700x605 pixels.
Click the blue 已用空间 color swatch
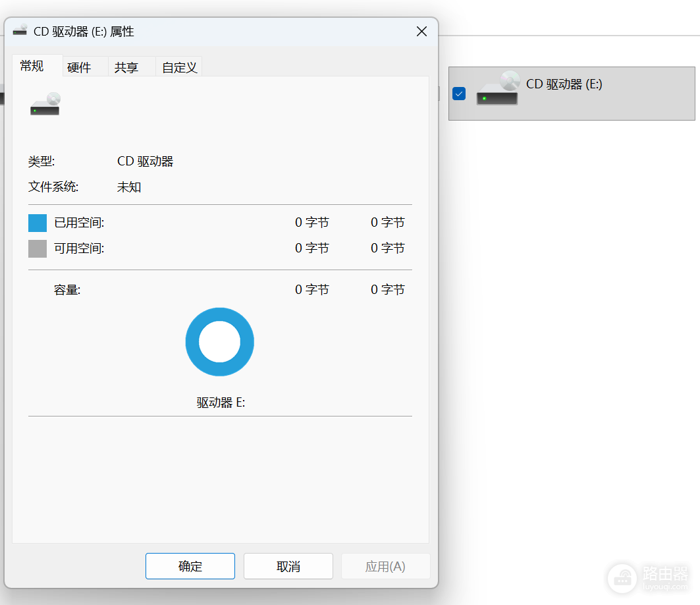[x=38, y=223]
